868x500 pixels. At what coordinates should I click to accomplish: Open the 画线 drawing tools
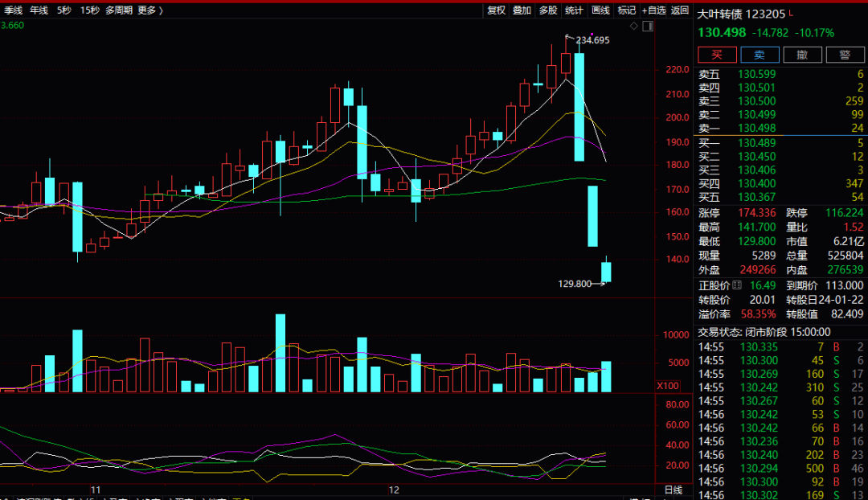click(x=600, y=10)
